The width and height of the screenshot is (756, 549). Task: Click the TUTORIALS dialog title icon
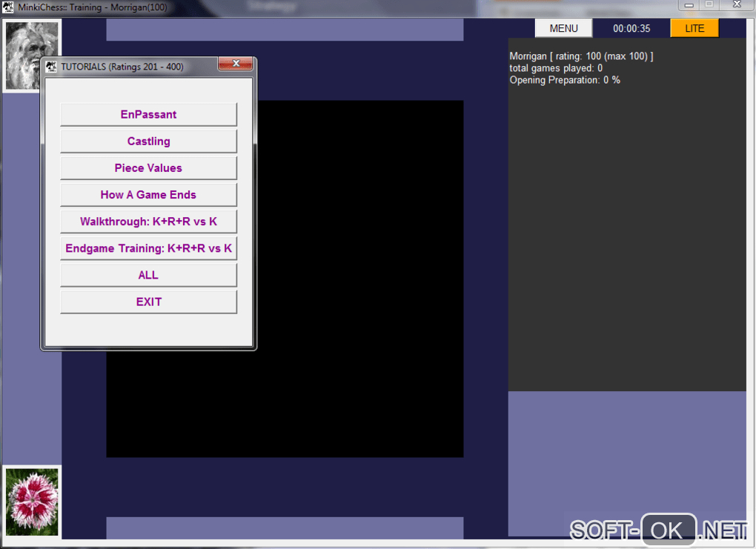50,67
